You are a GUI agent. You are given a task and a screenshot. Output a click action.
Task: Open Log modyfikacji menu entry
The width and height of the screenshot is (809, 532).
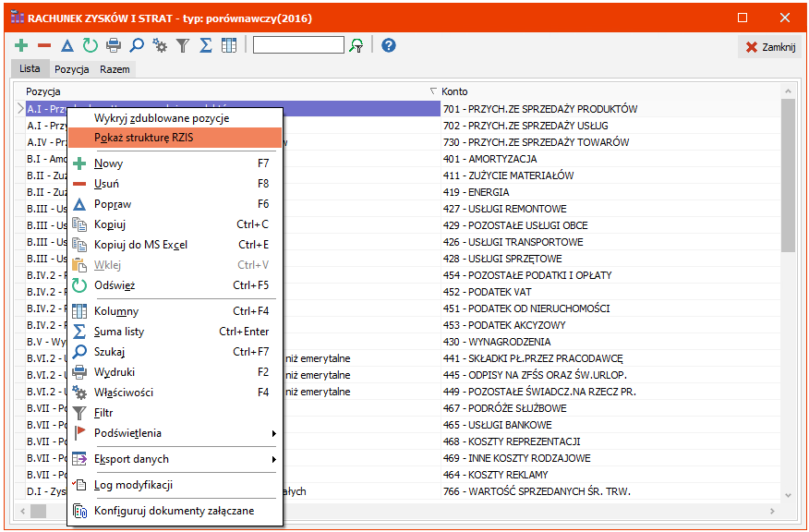coord(175,485)
